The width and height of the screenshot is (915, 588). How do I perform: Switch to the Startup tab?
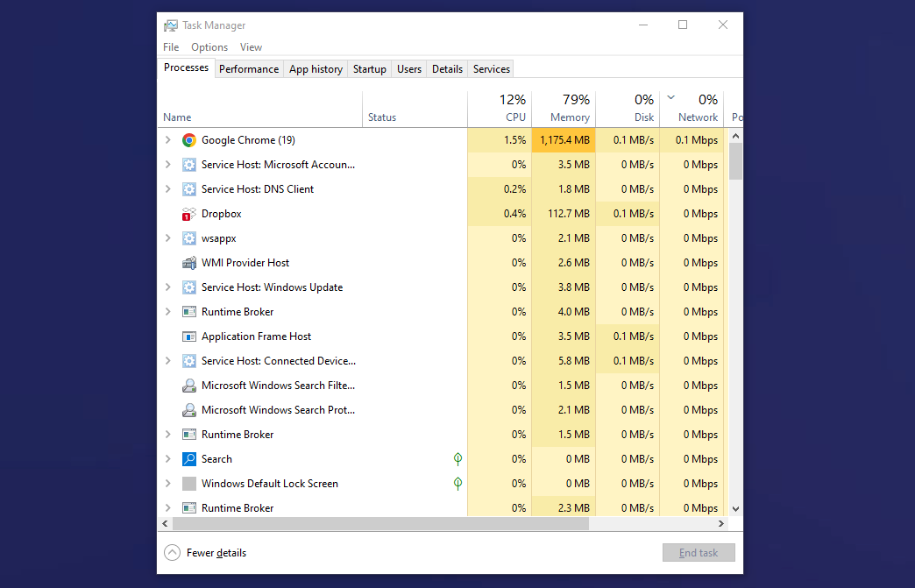point(369,68)
